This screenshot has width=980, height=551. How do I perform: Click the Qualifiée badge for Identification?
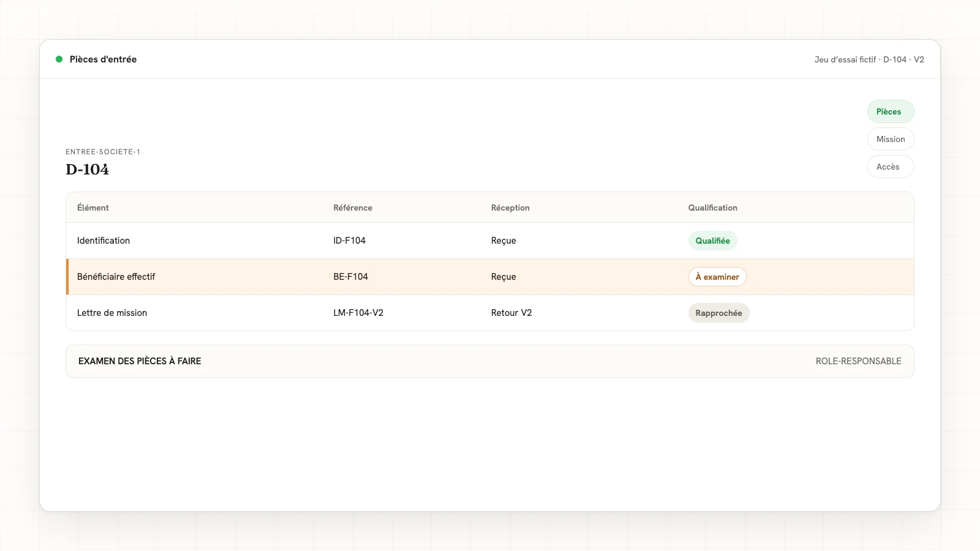(x=712, y=241)
